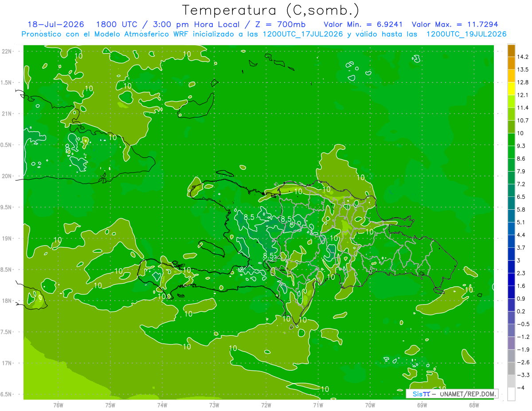The width and height of the screenshot is (532, 411).
Task: Click the '0.9' color scale label
Action: coord(522,299)
